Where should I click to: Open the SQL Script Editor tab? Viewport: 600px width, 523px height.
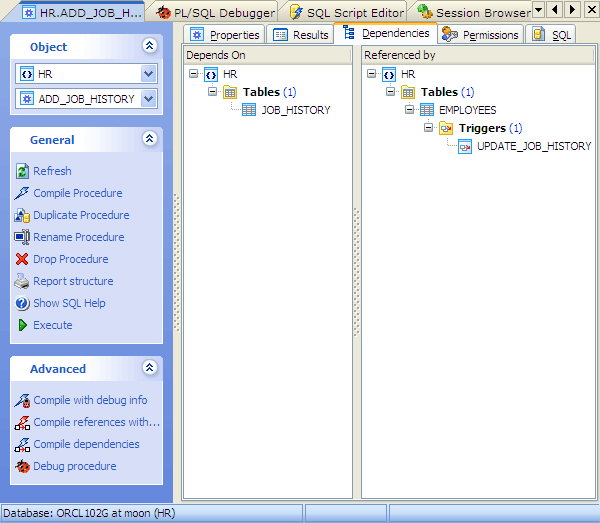346,13
